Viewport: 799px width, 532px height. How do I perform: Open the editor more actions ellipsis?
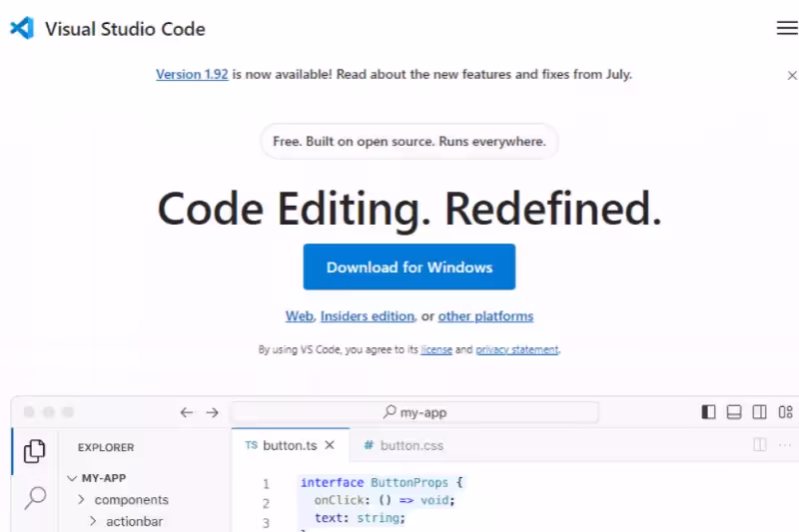click(785, 445)
